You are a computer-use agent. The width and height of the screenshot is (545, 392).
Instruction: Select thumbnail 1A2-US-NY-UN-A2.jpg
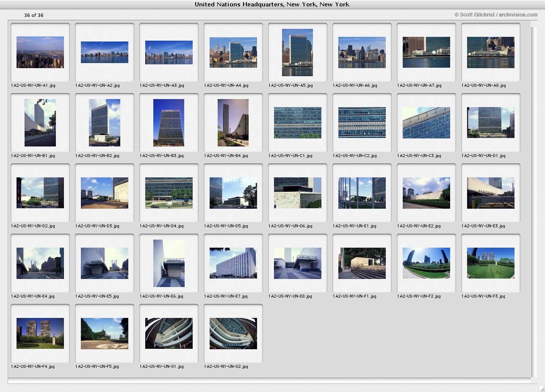click(105, 52)
